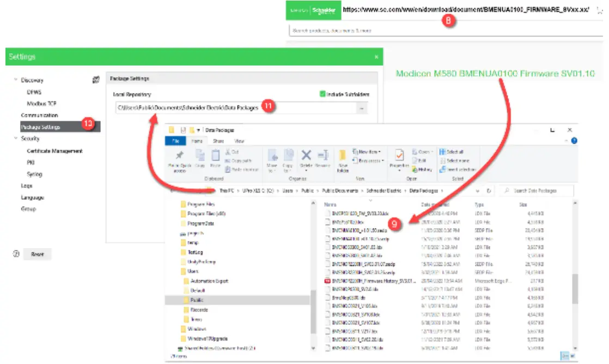Image resolution: width=609 pixels, height=364 pixels.
Task: Click the Rename icon in ribbon
Action: [x=323, y=158]
